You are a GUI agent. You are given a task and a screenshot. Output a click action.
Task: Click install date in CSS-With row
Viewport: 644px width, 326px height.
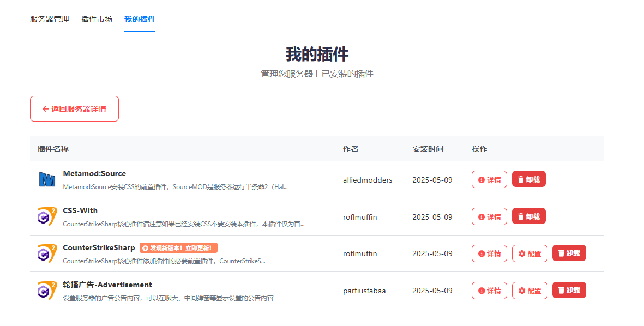point(432,217)
